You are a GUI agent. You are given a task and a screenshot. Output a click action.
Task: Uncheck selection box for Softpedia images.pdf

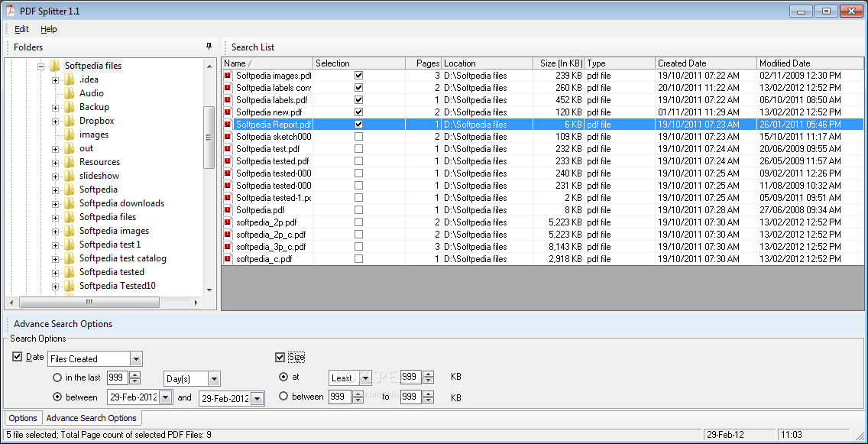358,76
